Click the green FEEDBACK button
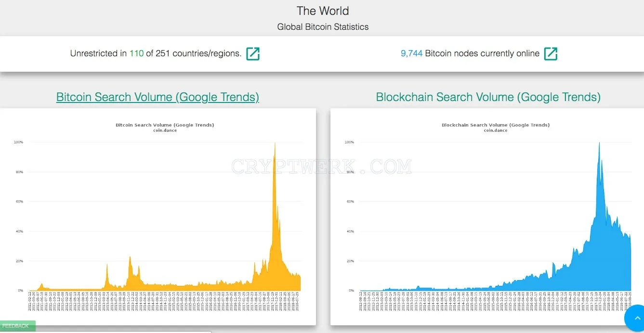 coord(17,326)
